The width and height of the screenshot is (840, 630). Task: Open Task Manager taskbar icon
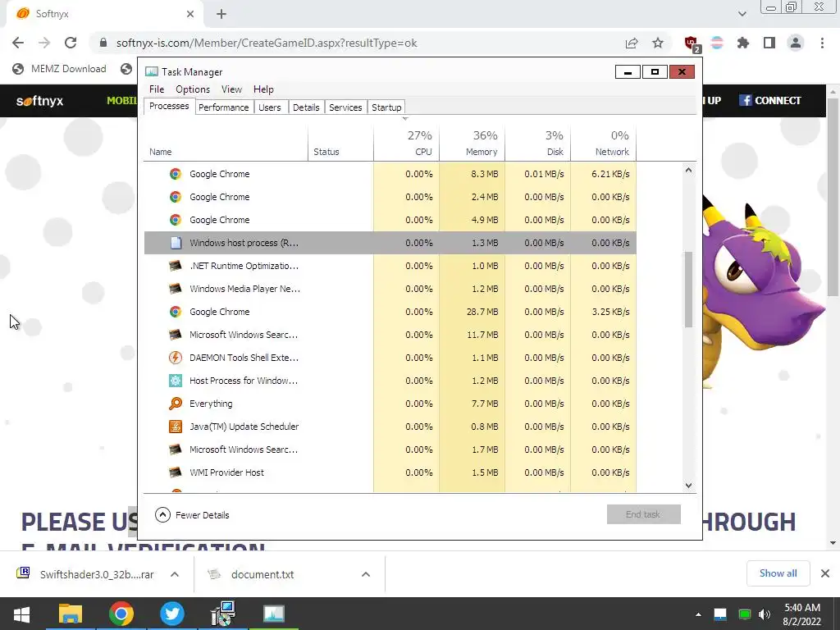click(x=274, y=614)
